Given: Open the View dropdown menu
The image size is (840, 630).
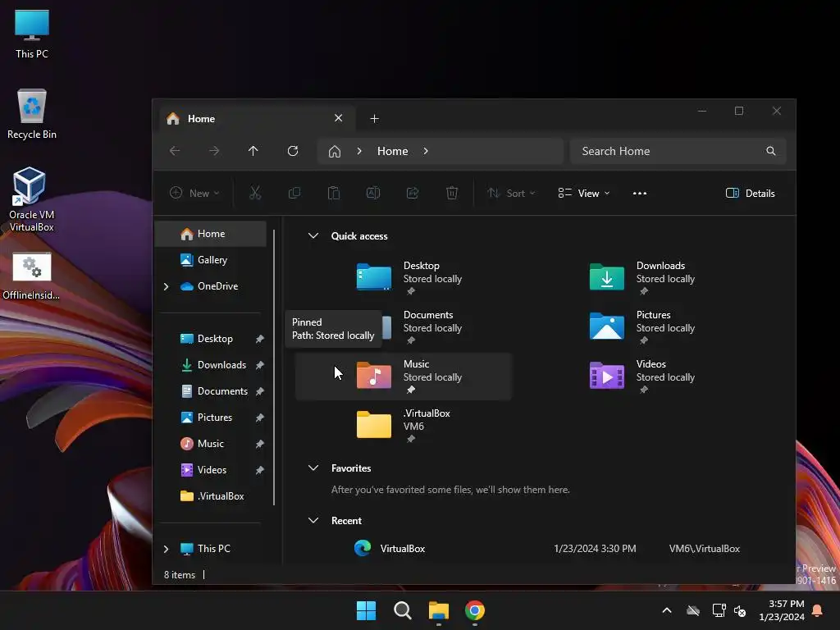Looking at the screenshot, I should (x=584, y=193).
